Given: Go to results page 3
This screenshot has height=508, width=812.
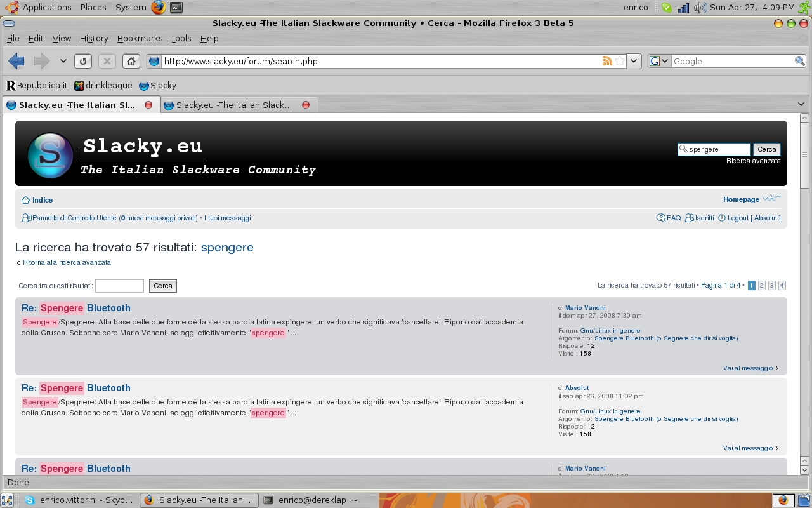Looking at the screenshot, I should 772,286.
